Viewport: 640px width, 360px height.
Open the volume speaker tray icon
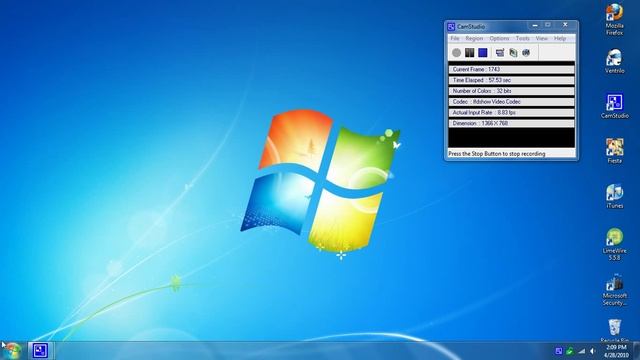coord(592,351)
